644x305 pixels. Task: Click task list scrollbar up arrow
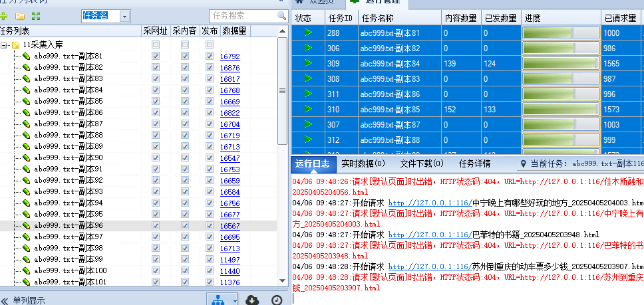pos(282,31)
